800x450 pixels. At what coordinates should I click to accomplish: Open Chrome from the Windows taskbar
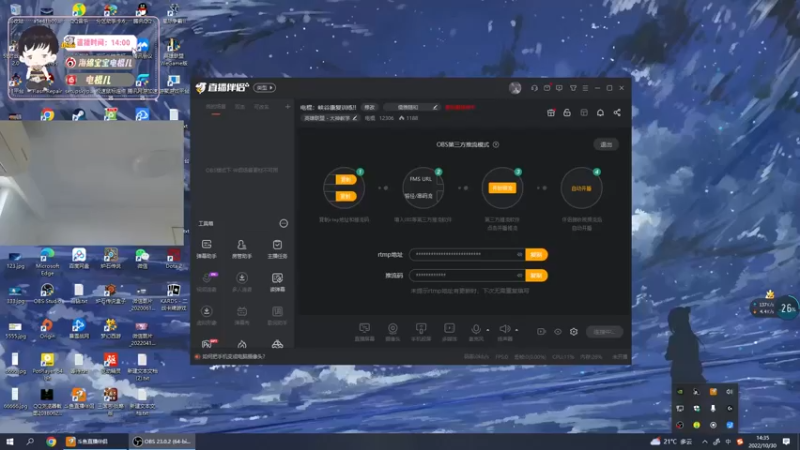51,441
